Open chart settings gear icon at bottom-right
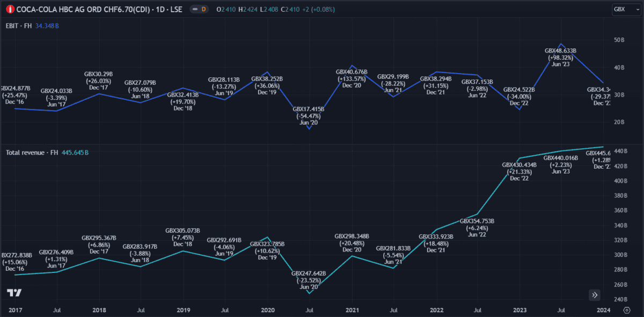 tap(627, 310)
